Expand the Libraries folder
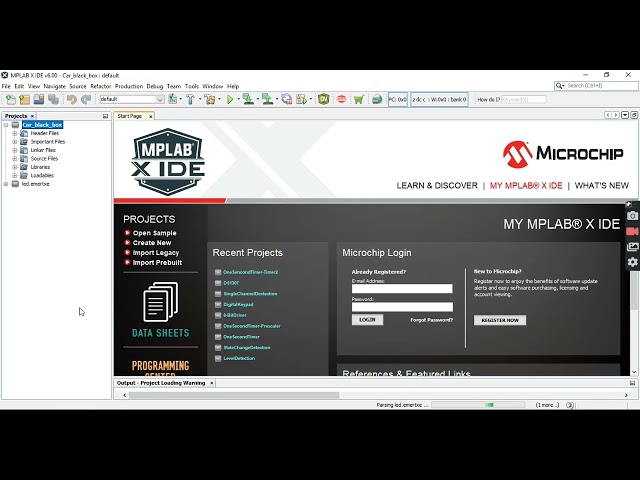Screen dimensions: 640x480 [x=15, y=167]
